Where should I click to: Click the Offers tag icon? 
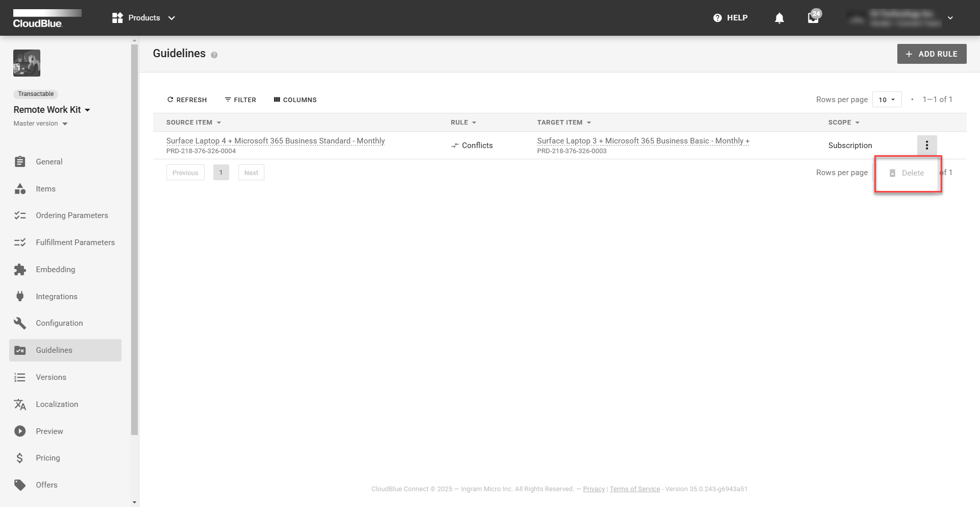(20, 485)
